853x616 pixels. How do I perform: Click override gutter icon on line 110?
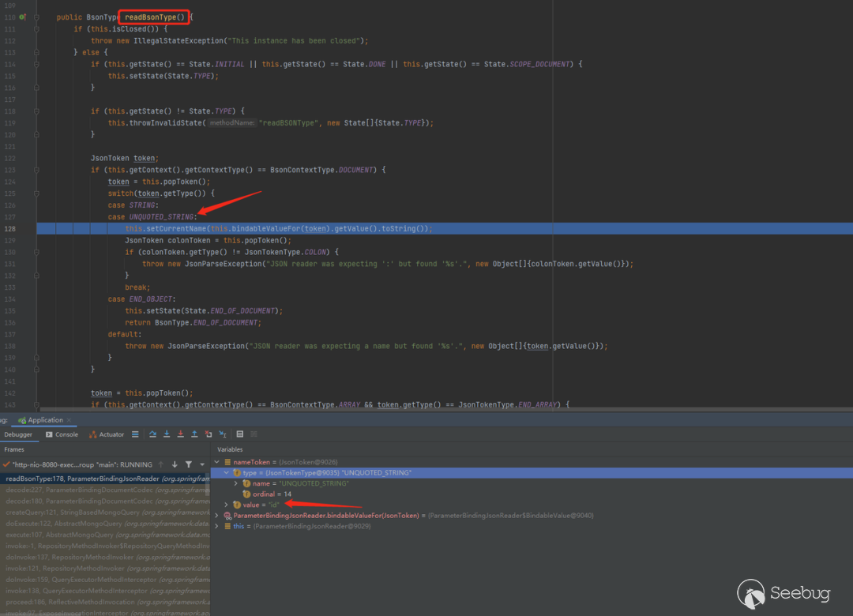[21, 17]
